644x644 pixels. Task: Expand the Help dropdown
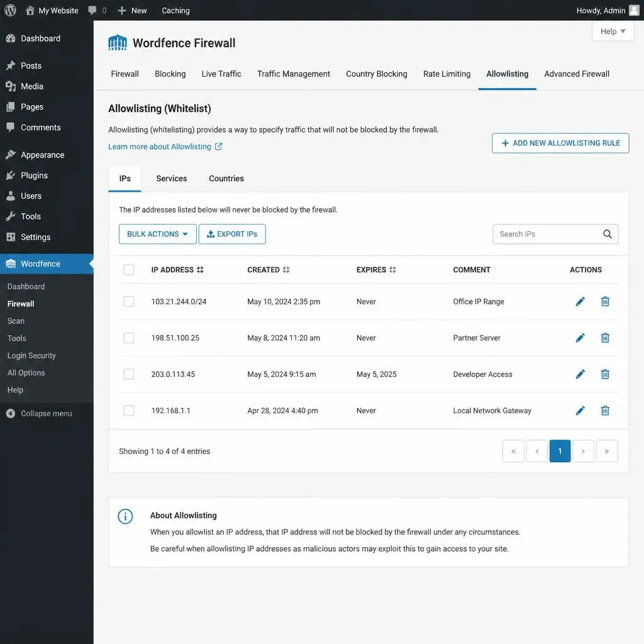613,31
